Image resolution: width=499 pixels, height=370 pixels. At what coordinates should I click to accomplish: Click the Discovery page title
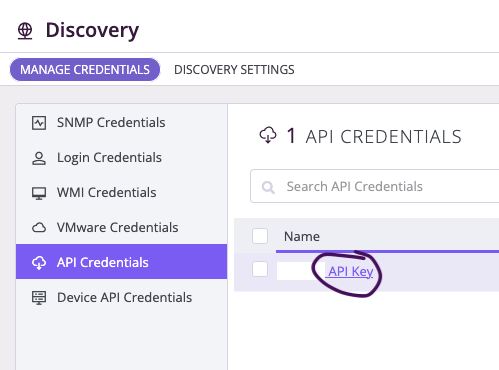pos(92,31)
